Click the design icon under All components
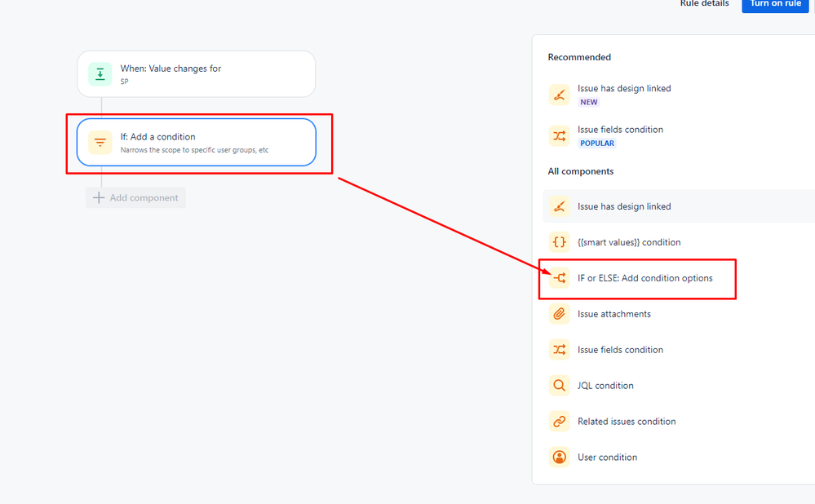The height and width of the screenshot is (504, 815). point(560,206)
